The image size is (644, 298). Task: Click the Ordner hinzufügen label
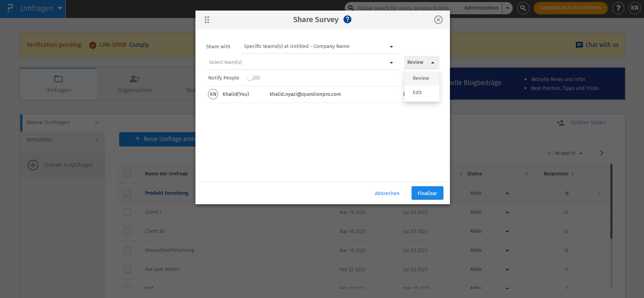tap(68, 165)
